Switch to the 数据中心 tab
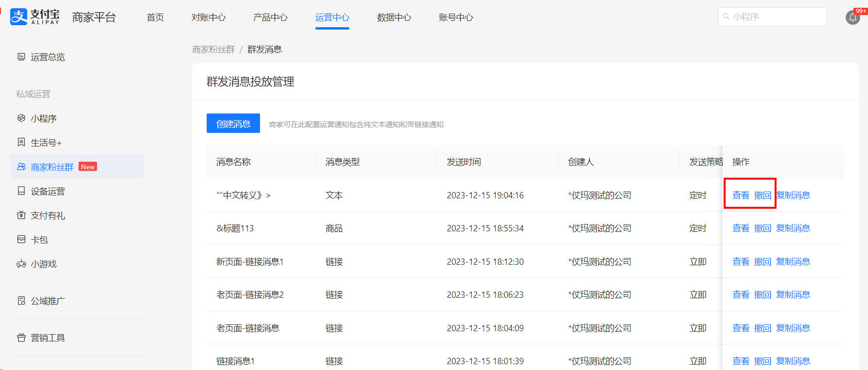 pos(394,17)
